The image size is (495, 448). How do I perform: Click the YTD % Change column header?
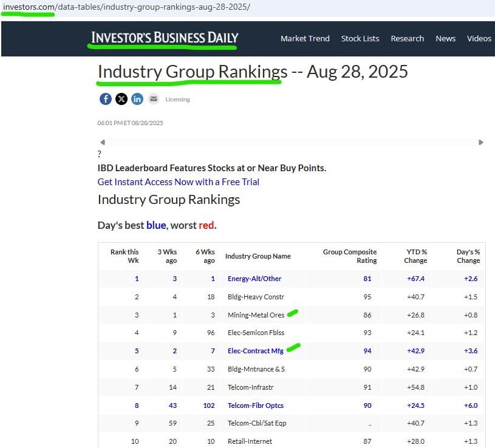click(x=416, y=256)
